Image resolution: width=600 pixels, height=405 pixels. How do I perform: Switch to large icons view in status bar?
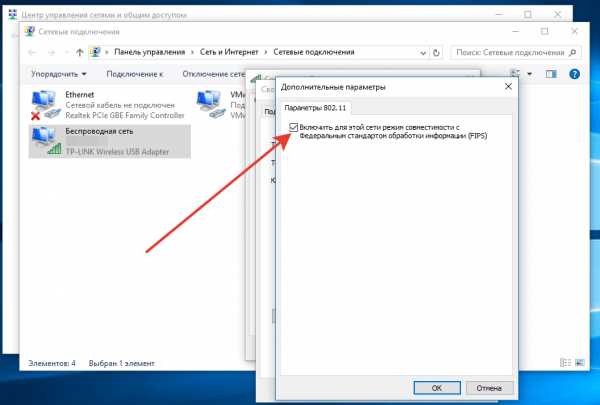click(x=580, y=363)
